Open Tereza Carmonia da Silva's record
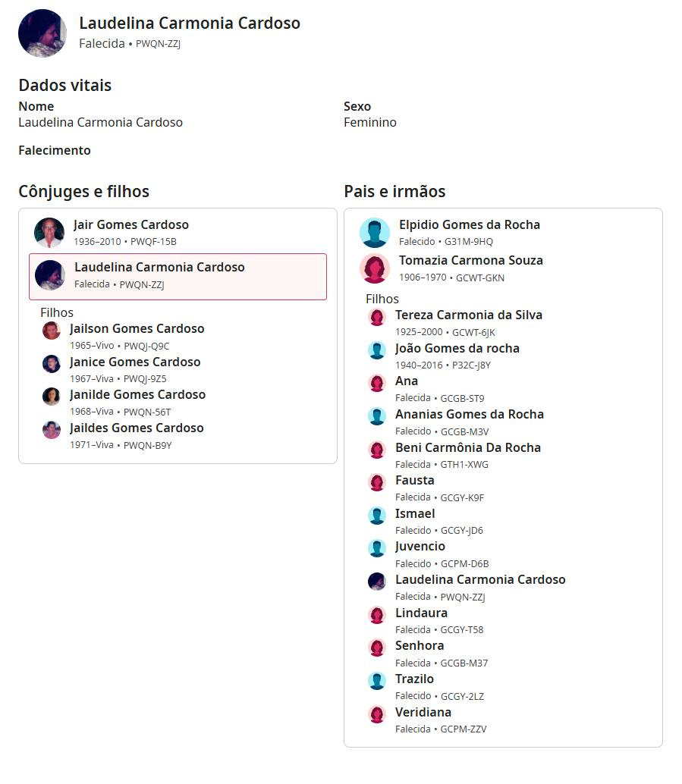 pyautogui.click(x=468, y=315)
